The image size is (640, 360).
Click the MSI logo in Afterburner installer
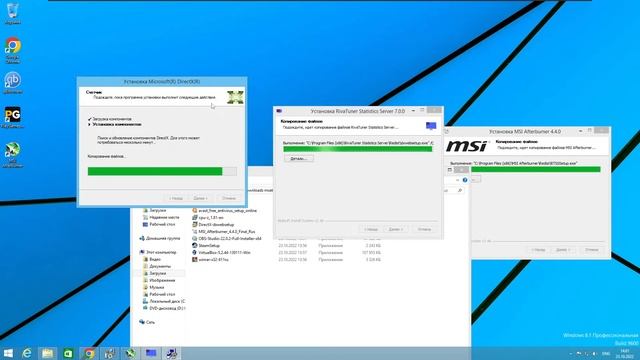coord(467,146)
